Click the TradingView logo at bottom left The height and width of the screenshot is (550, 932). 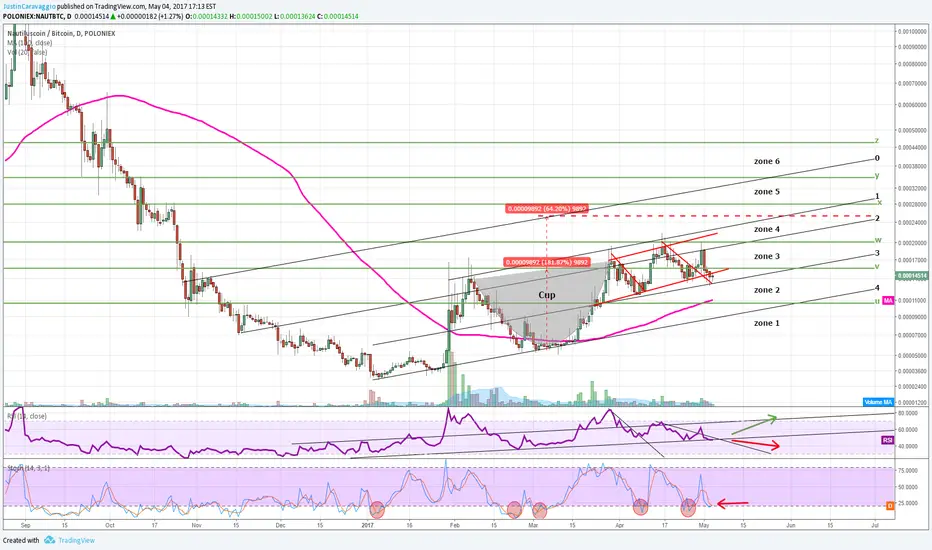70,540
